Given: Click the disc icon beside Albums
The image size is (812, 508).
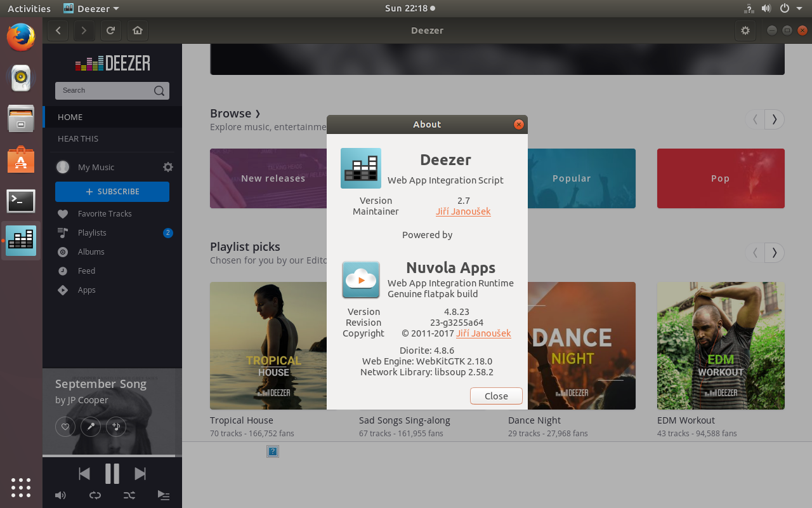Looking at the screenshot, I should tap(63, 252).
